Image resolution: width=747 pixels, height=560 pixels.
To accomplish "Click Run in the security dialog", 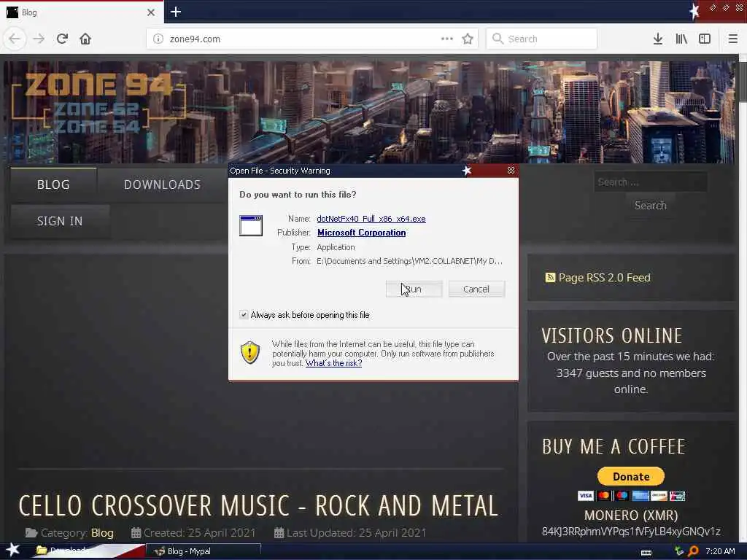I will 414,289.
